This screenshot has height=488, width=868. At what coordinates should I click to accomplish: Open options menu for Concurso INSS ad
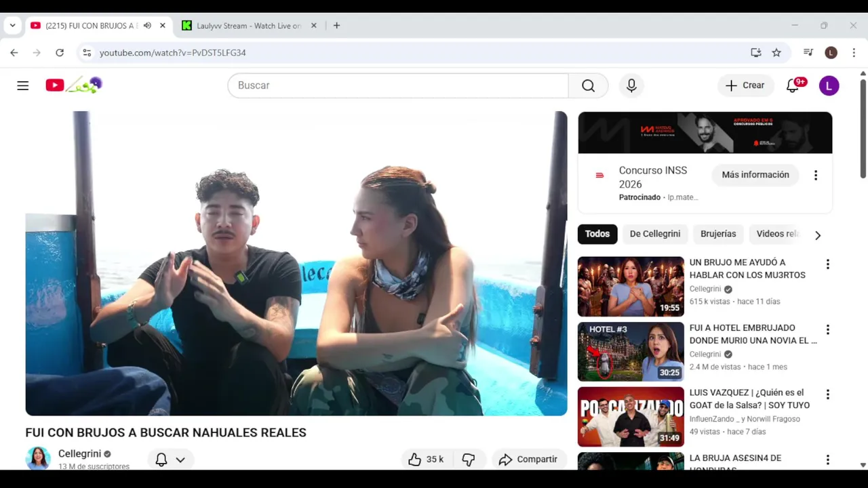click(x=816, y=176)
